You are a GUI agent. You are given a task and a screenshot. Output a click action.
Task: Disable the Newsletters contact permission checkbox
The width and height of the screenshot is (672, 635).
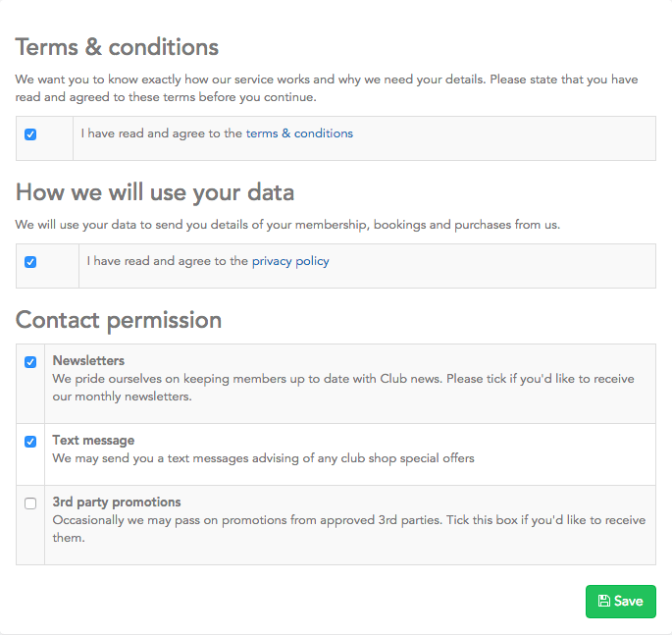30,362
